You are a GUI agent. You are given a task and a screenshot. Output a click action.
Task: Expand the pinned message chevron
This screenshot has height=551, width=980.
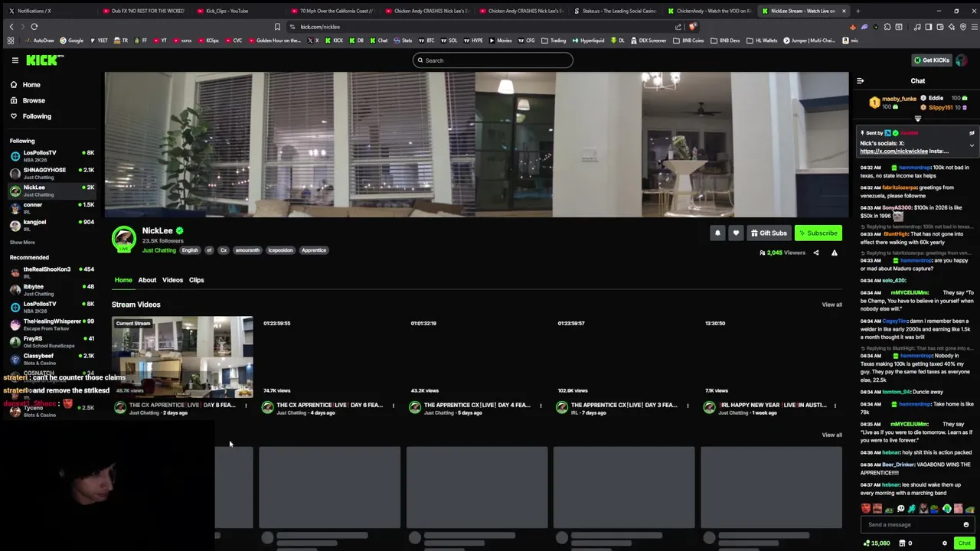pyautogui.click(x=972, y=145)
